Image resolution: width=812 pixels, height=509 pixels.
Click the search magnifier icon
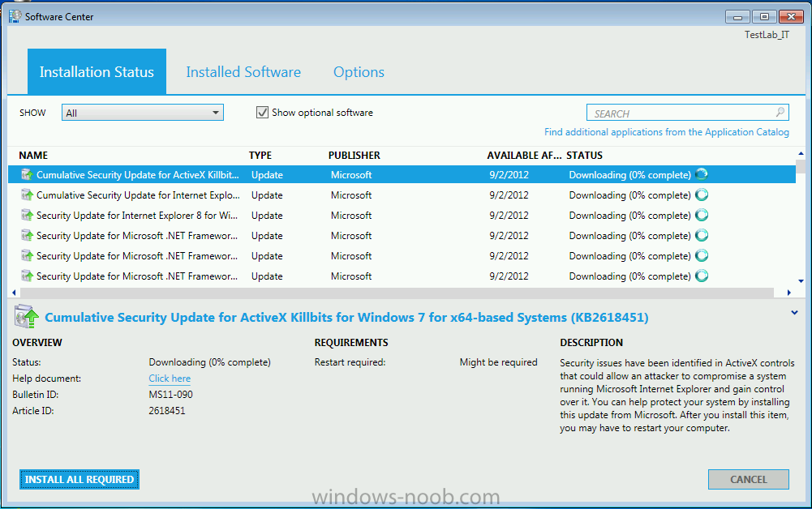pyautogui.click(x=780, y=112)
